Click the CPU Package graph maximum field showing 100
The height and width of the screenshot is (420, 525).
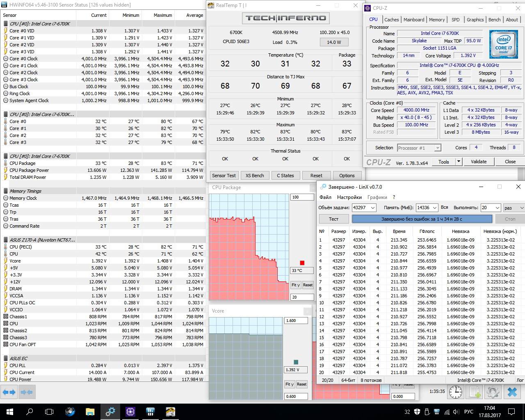coord(302,197)
